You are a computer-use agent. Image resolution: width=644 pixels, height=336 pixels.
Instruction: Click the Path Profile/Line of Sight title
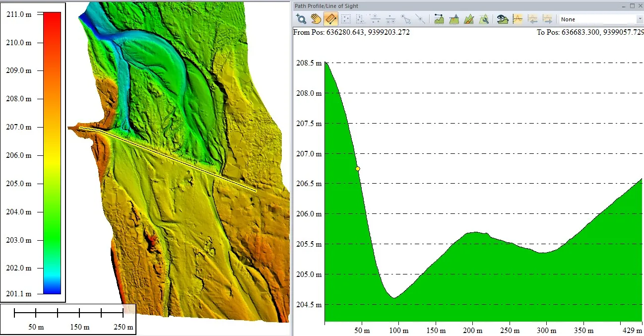pos(326,6)
